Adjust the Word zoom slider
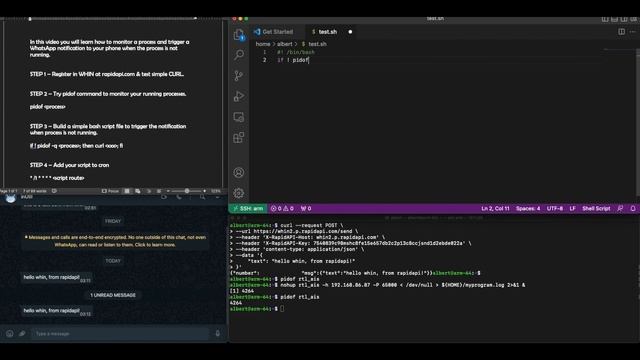The width and height of the screenshot is (640, 360). click(187, 191)
